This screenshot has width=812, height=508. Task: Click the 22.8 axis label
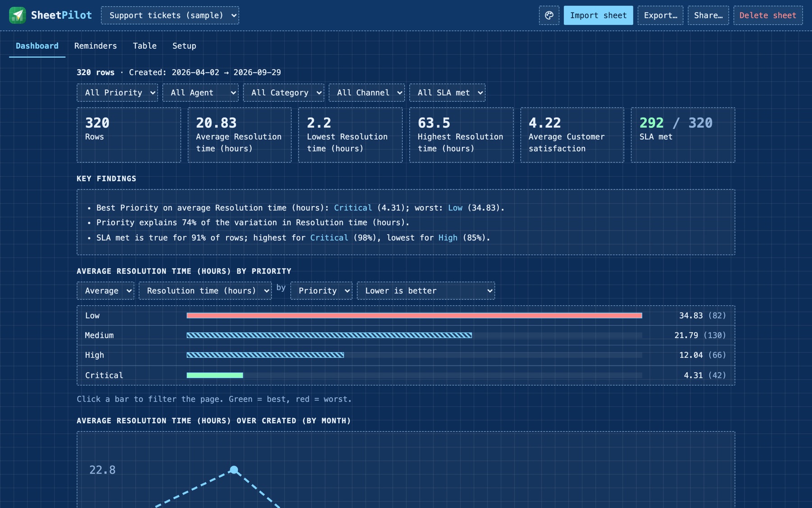[x=102, y=470]
